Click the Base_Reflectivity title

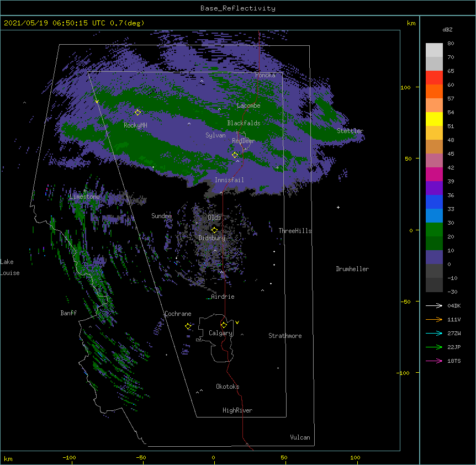point(238,8)
